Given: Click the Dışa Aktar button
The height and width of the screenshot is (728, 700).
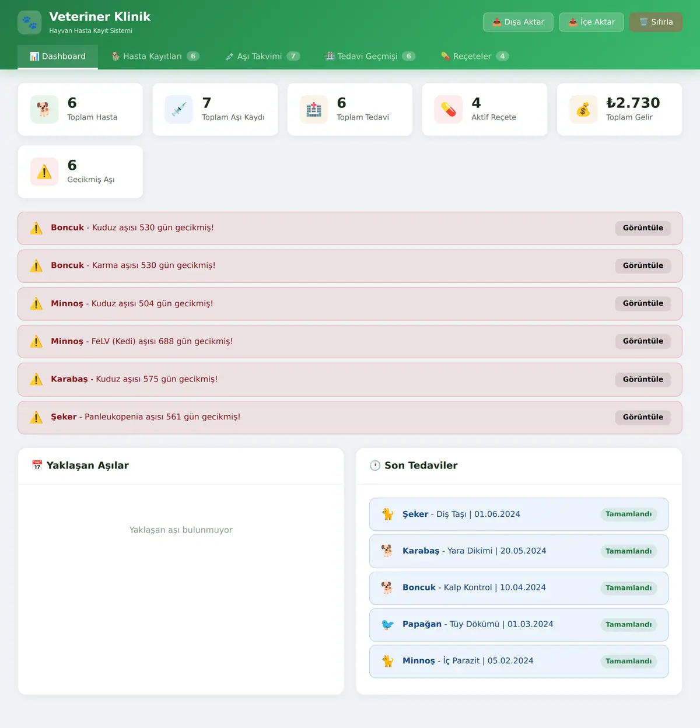Looking at the screenshot, I should (518, 22).
